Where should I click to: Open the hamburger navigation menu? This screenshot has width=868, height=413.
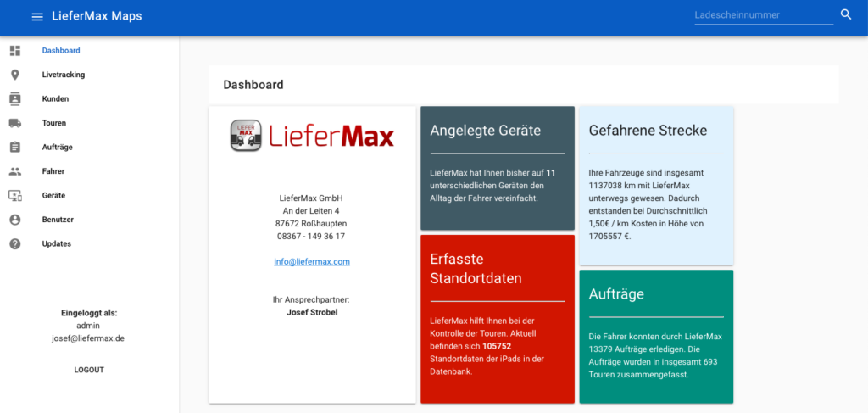[x=36, y=17]
